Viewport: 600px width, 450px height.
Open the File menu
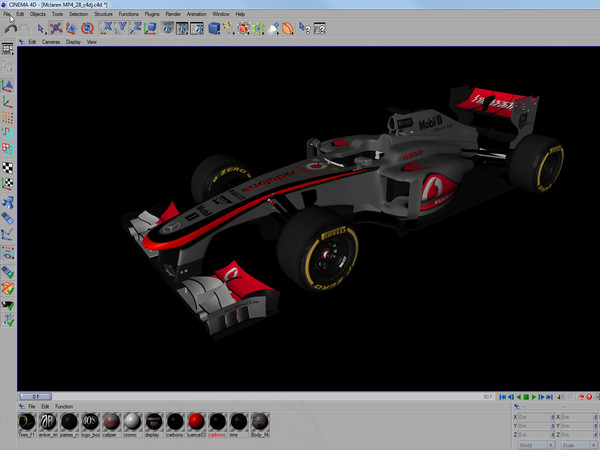[7, 14]
